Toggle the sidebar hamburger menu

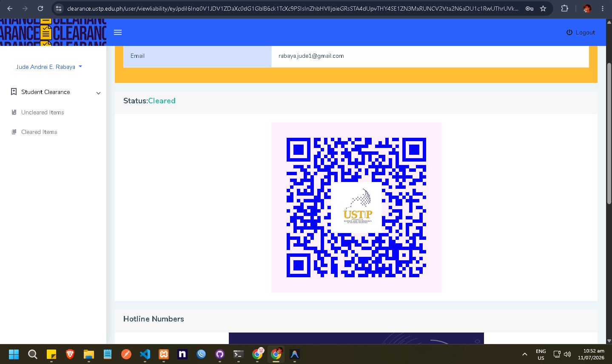point(118,32)
